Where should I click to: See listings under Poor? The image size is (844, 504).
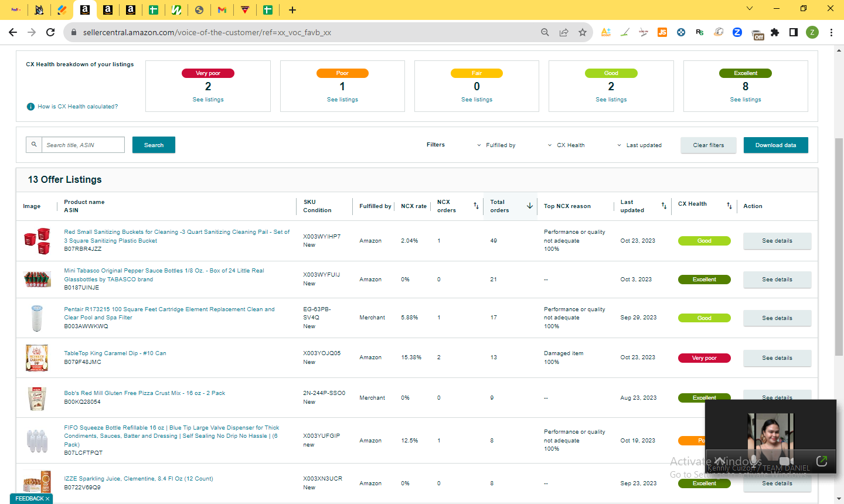coord(342,100)
